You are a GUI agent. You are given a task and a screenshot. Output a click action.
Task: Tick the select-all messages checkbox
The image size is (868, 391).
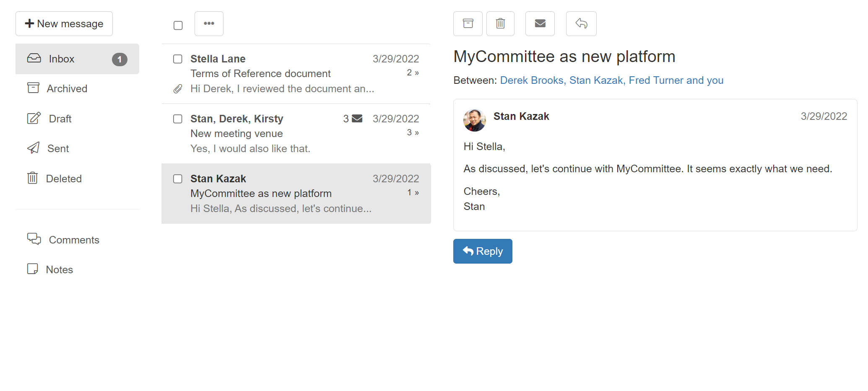click(x=178, y=26)
